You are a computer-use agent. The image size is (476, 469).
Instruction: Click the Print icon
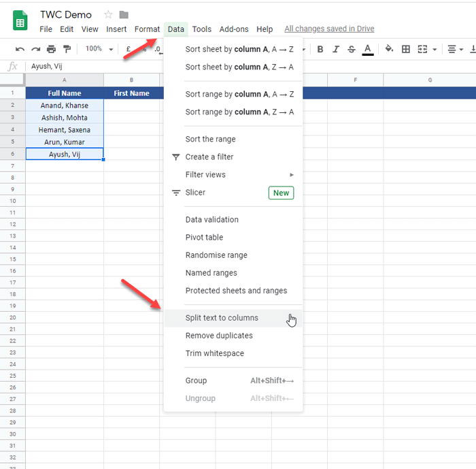pyautogui.click(x=51, y=49)
